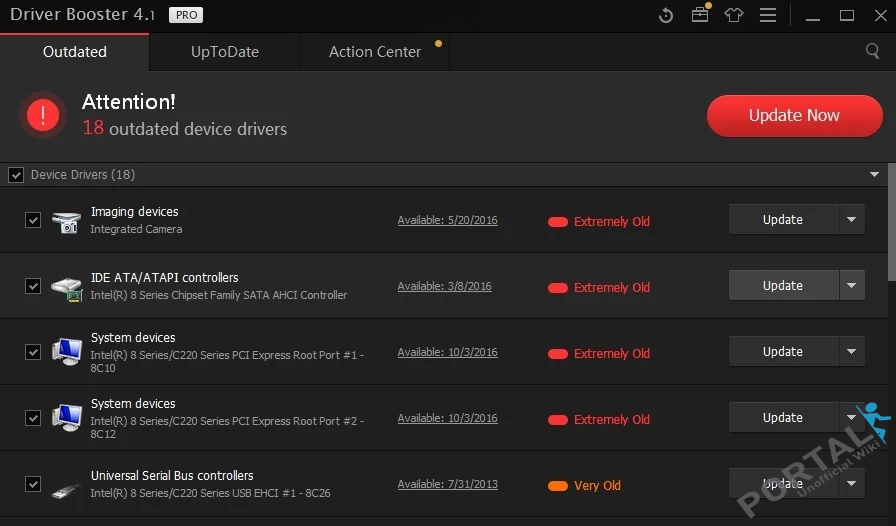The width and height of the screenshot is (896, 526).
Task: Update the PCI Express Root Port #2 driver
Action: tap(783, 417)
